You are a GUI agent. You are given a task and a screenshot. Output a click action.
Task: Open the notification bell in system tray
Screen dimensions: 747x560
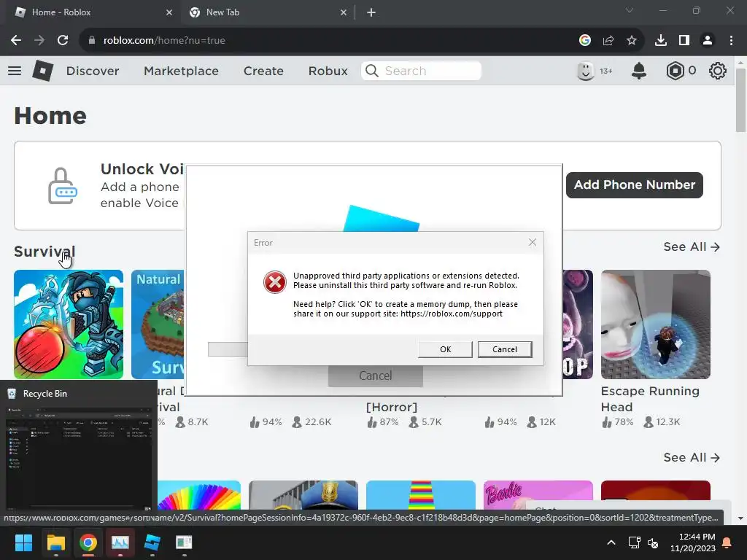tap(727, 542)
